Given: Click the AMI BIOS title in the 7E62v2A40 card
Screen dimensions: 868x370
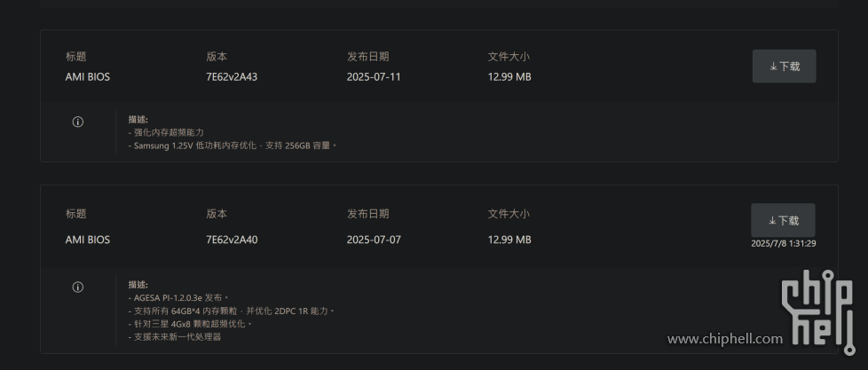Looking at the screenshot, I should pyautogui.click(x=88, y=240).
